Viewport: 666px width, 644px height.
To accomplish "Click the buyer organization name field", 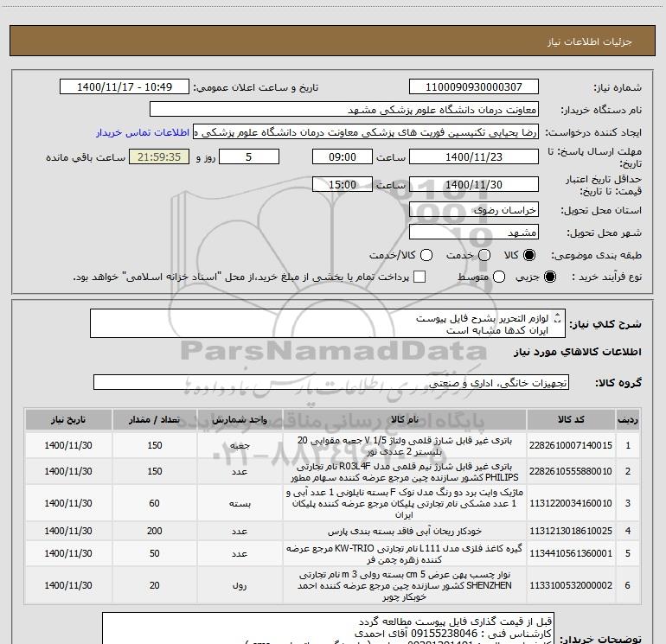I will click(x=344, y=110).
